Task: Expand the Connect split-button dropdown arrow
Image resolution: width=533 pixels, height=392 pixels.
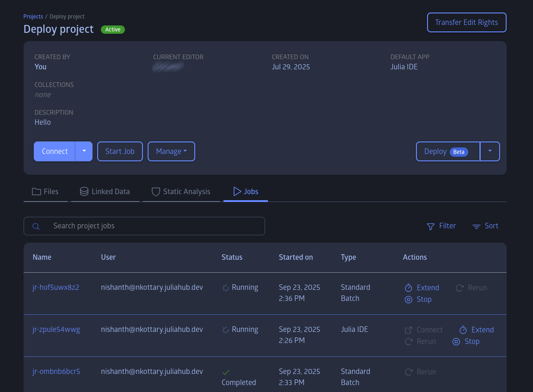Action: tap(84, 151)
